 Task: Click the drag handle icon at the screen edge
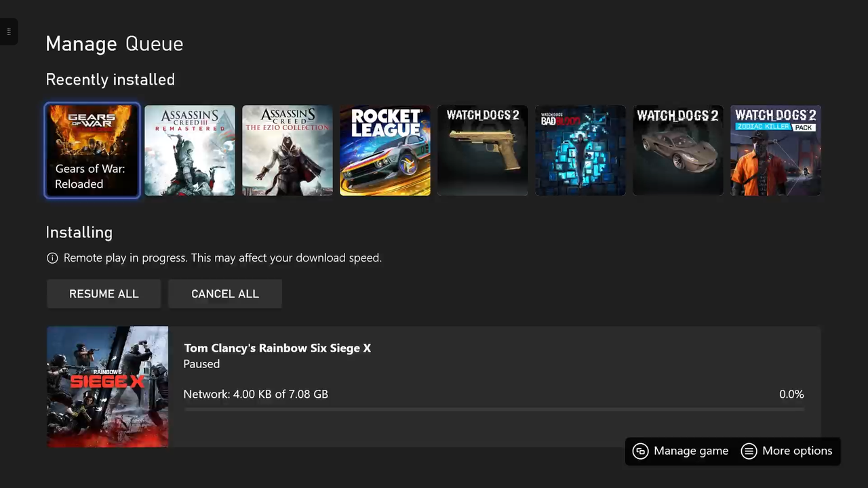tap(9, 32)
